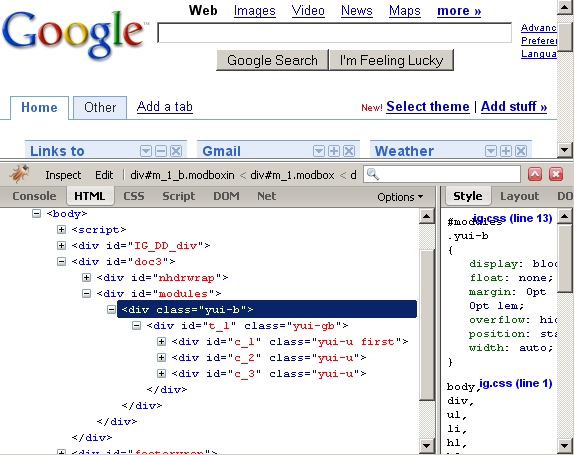
Task: Click the Add a tab link
Action: pos(165,107)
